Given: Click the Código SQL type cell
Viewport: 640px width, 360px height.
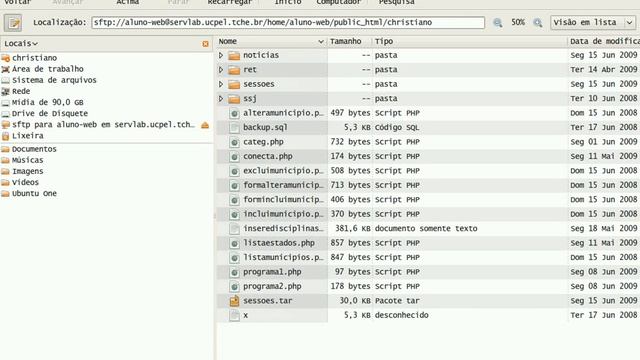Looking at the screenshot, I should pos(397,128).
